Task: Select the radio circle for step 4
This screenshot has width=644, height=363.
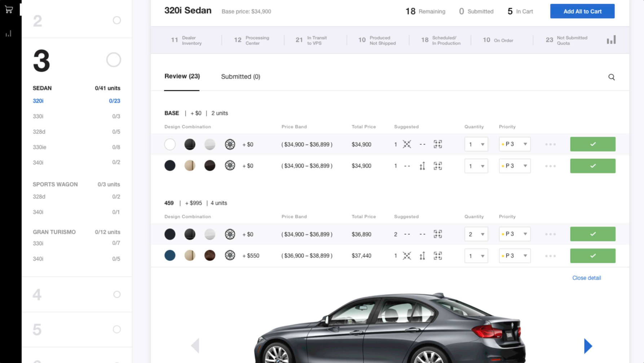Action: [x=117, y=294]
